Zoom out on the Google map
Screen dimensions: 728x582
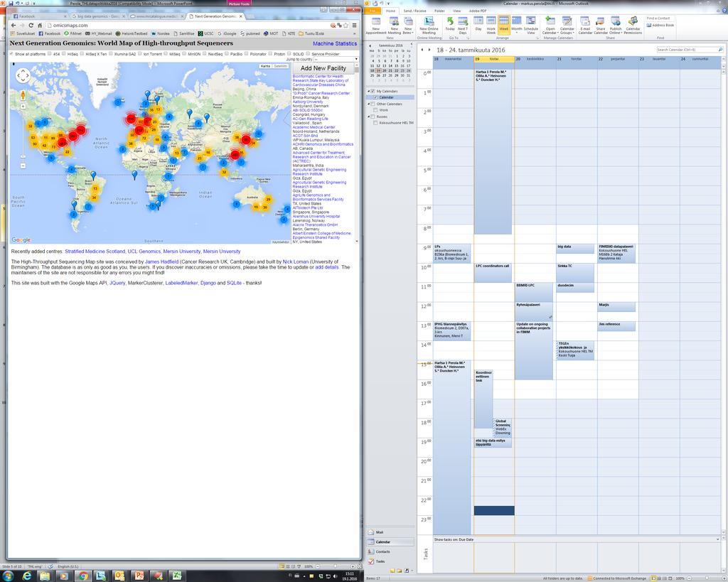(23, 166)
